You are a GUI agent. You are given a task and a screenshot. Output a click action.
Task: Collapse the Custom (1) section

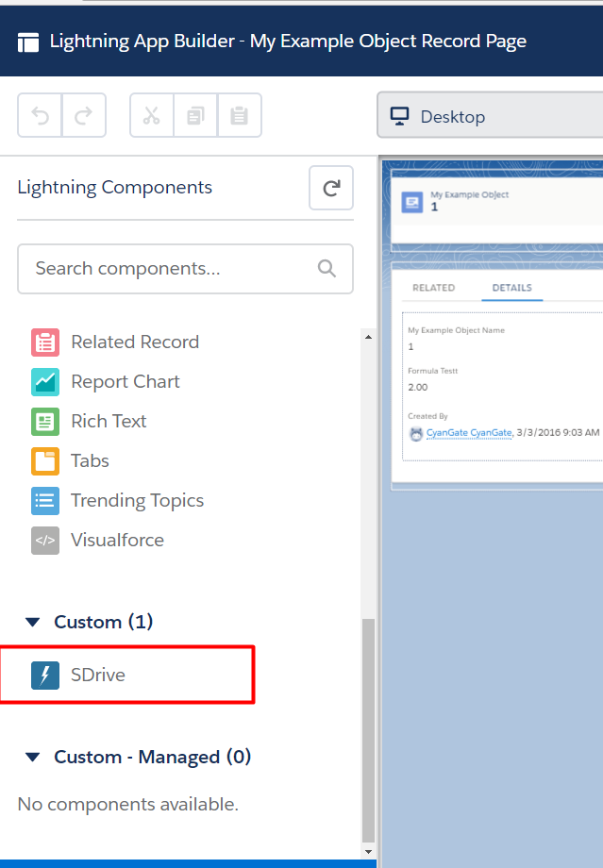pos(33,622)
